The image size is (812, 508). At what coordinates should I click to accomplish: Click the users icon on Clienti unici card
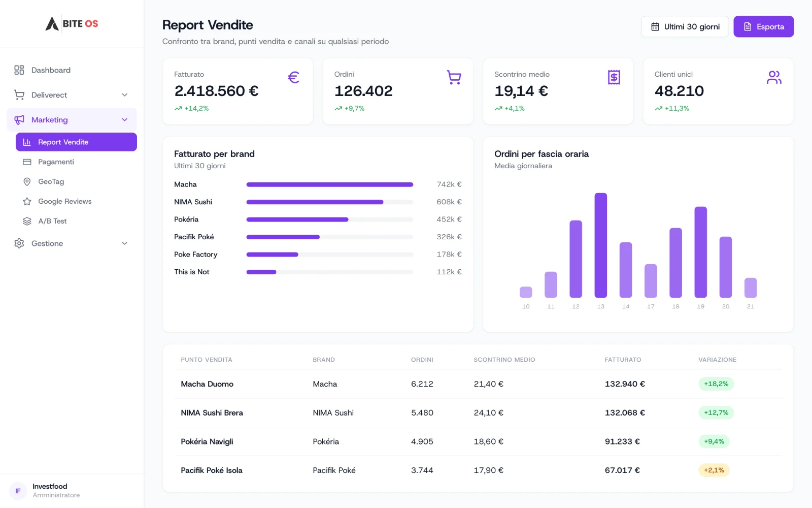point(774,77)
